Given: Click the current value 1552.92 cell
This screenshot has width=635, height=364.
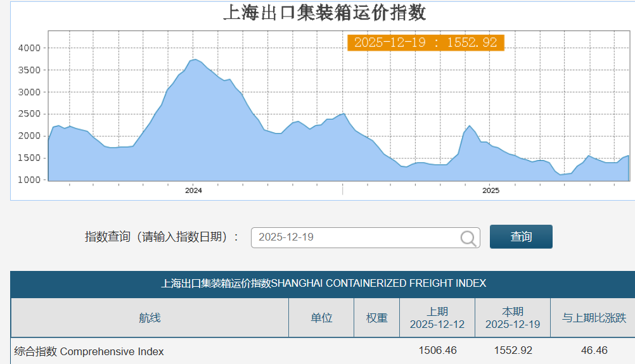Looking at the screenshot, I should tap(513, 350).
